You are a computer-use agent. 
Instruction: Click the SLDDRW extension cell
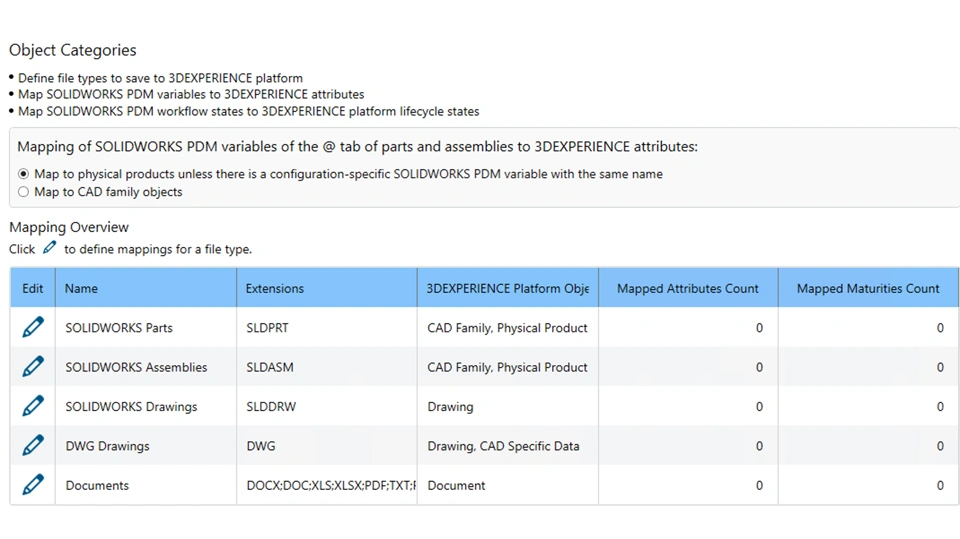(x=327, y=406)
